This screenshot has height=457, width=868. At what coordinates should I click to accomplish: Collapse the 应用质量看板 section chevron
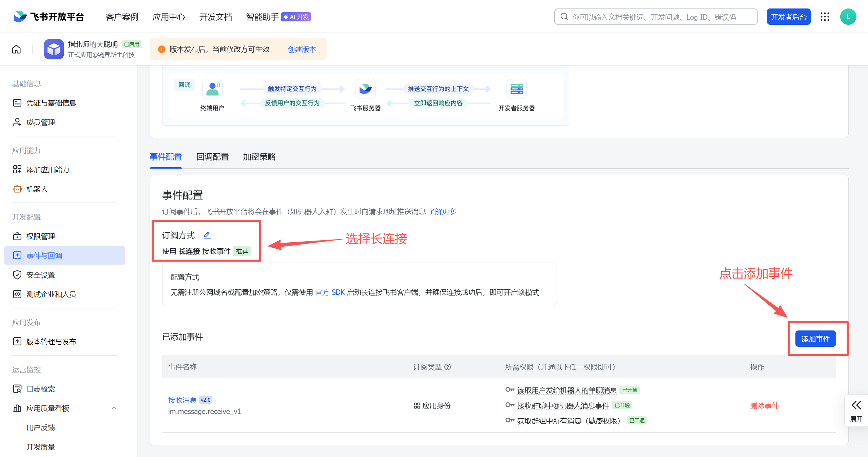(x=114, y=408)
